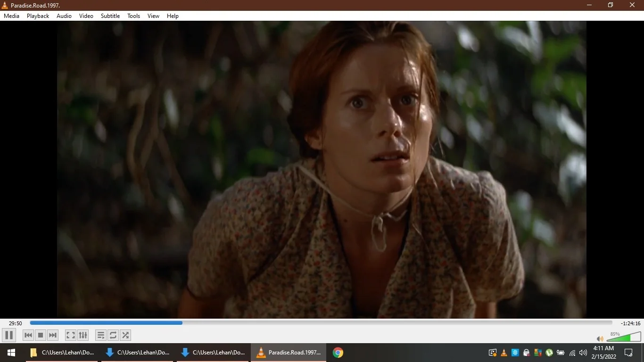The image size is (644, 362).
Task: Open the clock showing 4:11 AM
Action: coord(604,353)
